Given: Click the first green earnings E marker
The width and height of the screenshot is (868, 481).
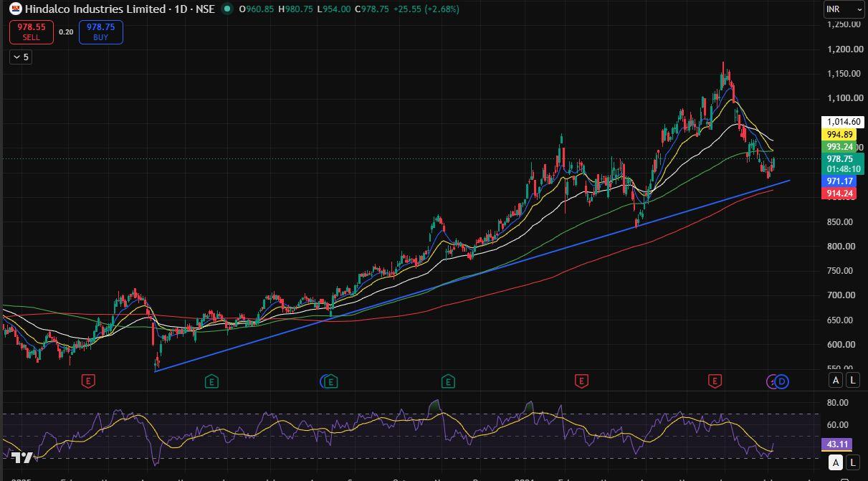Looking at the screenshot, I should coord(211,381).
